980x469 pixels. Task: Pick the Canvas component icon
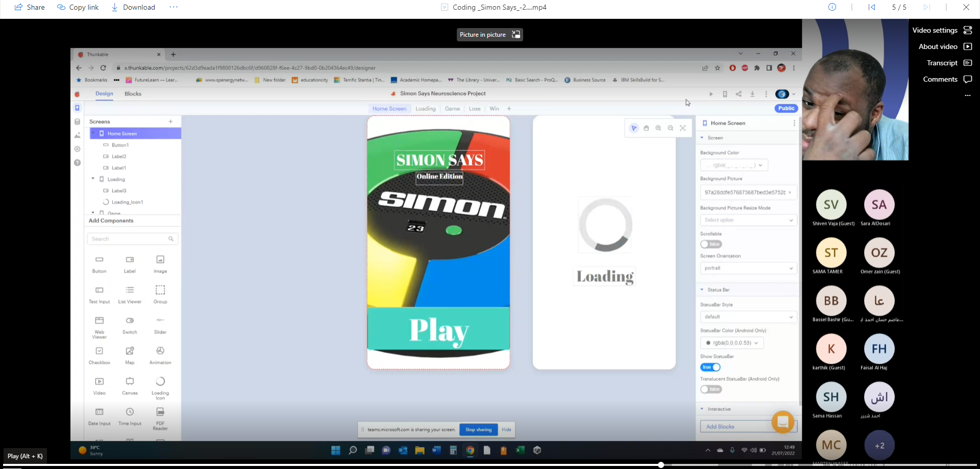pos(130,381)
